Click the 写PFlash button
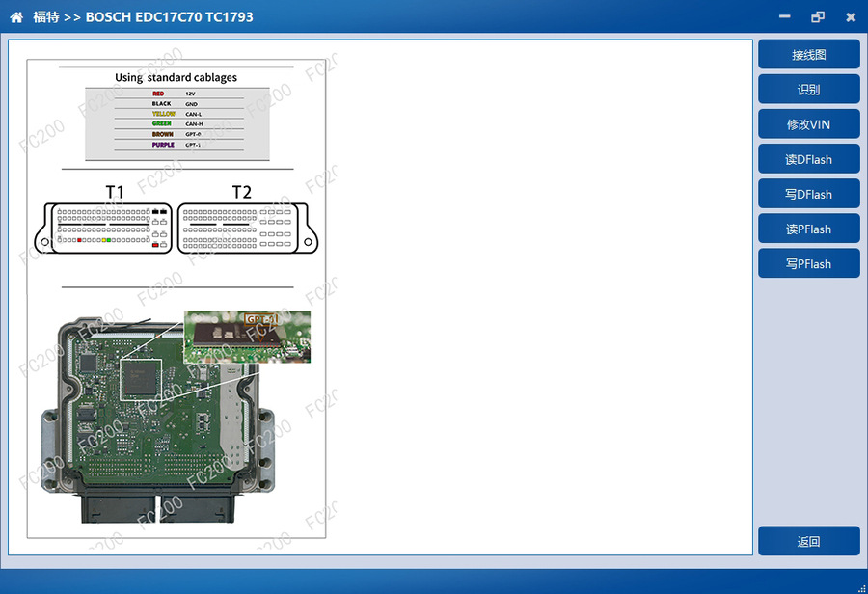 (x=809, y=263)
